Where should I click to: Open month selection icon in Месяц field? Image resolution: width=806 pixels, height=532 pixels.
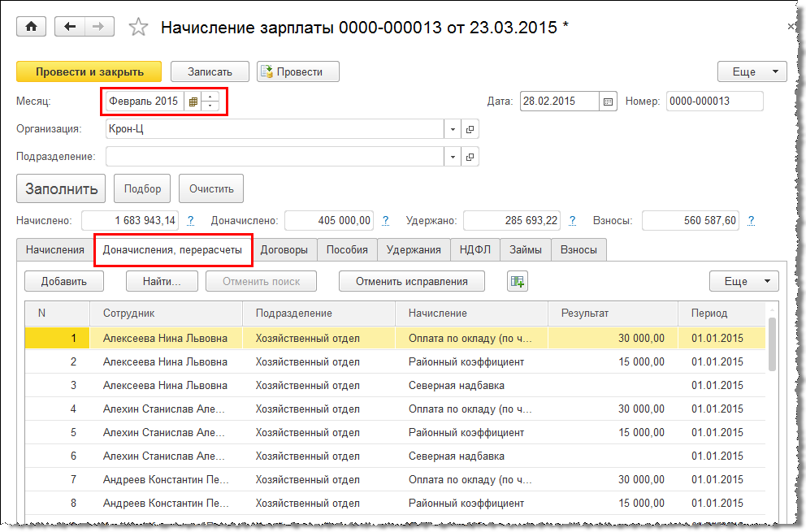click(x=193, y=102)
